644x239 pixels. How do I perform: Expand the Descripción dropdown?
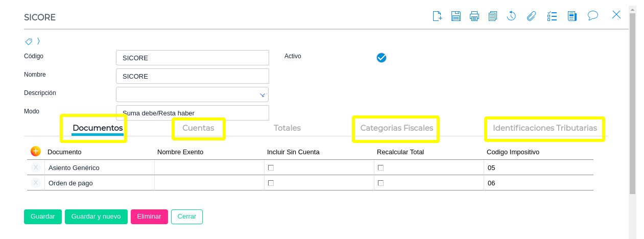tap(263, 94)
